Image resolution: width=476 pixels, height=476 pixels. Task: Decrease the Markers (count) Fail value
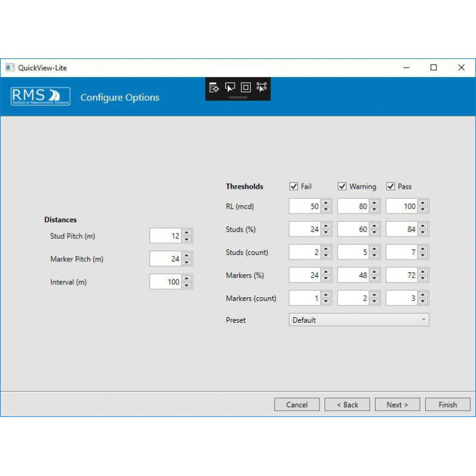326,302
